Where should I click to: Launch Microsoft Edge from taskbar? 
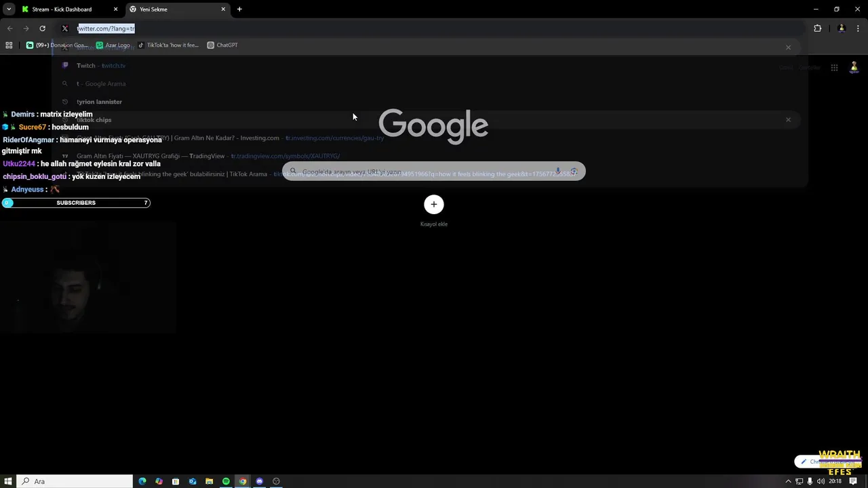click(142, 481)
